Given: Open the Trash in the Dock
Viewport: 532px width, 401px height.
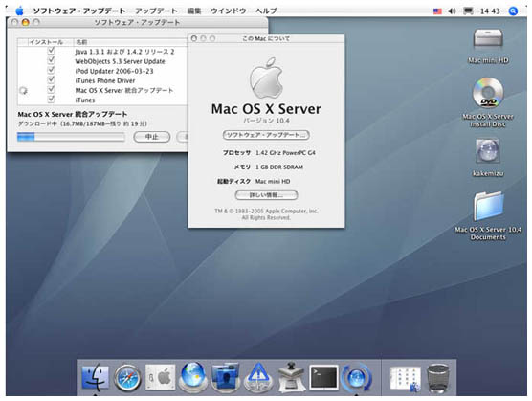Looking at the screenshot, I should coord(437,378).
